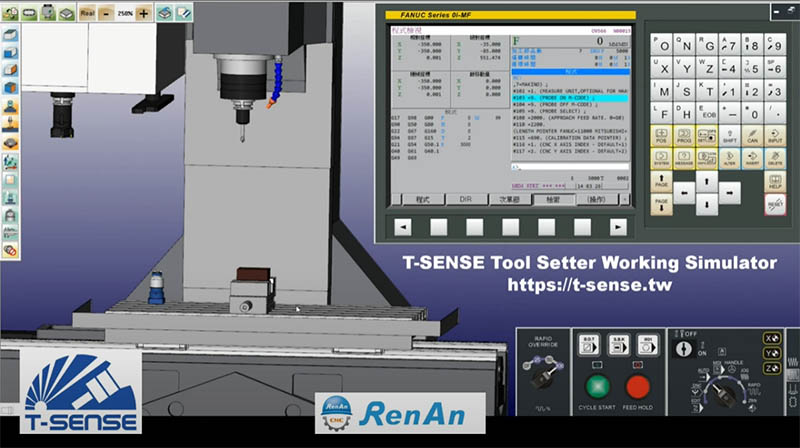This screenshot has width=800, height=448.
Task: Click the up cursor arrow key
Action: point(707,182)
